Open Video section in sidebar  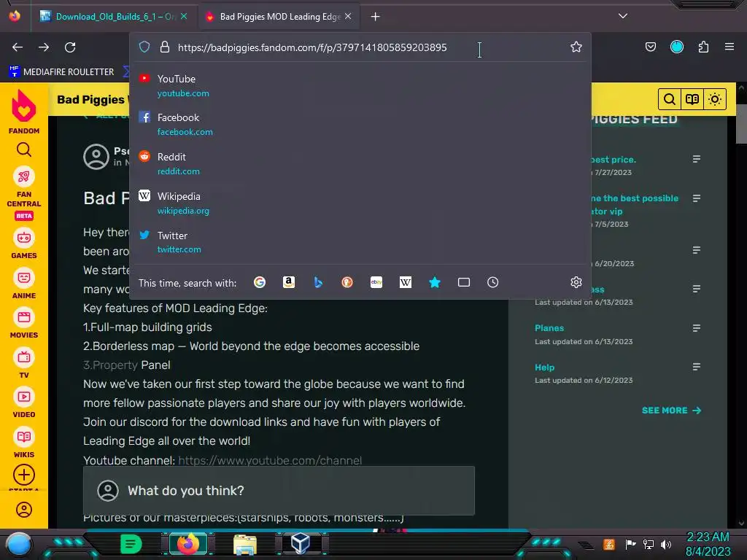click(24, 402)
